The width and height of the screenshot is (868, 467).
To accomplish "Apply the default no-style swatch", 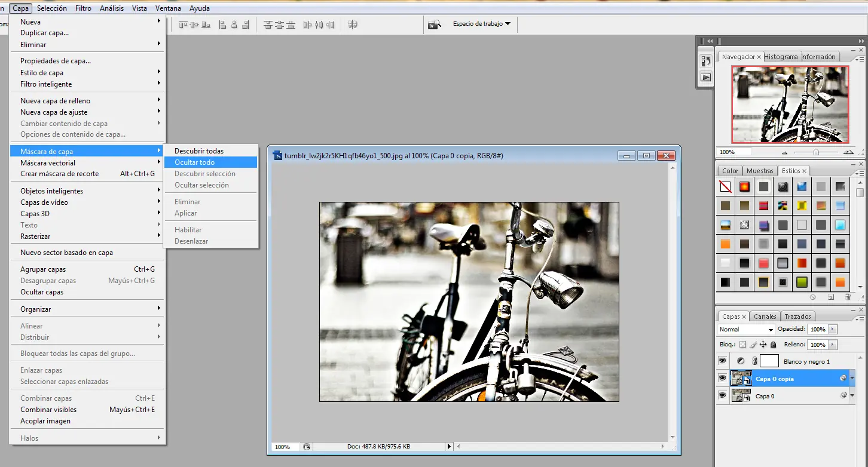I will [x=726, y=187].
